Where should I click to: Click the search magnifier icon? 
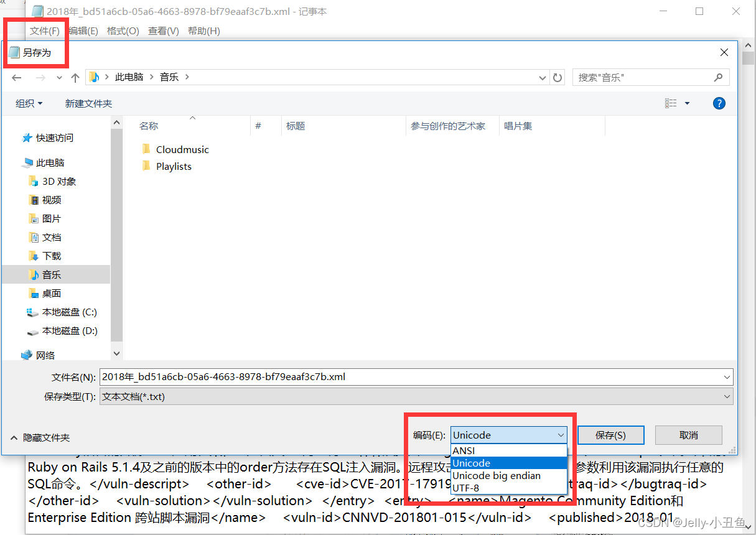(719, 77)
